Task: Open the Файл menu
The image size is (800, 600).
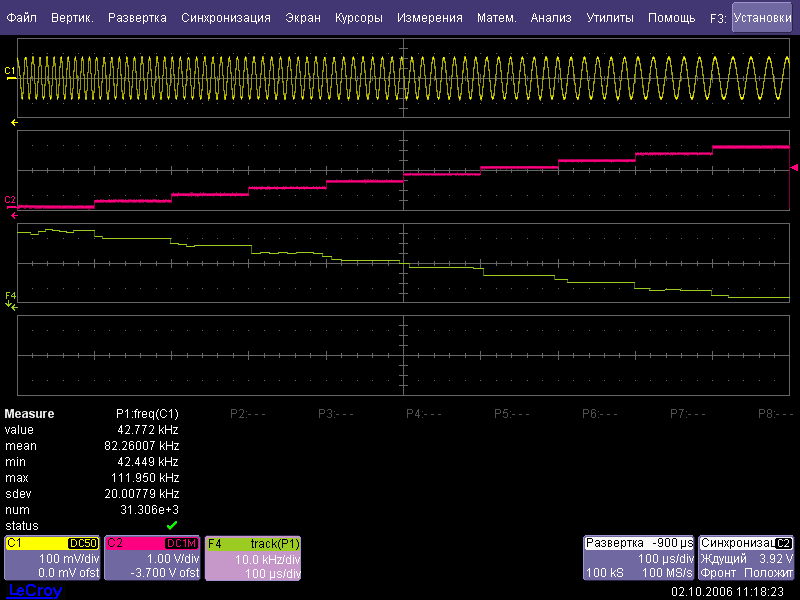Action: (x=22, y=18)
